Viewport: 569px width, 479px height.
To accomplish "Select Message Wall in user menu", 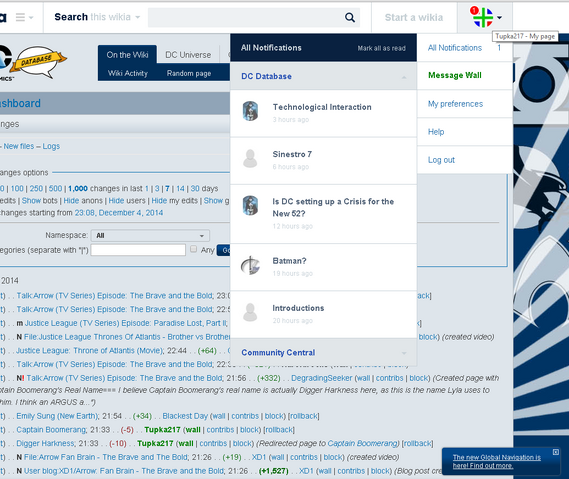I will coord(455,75).
